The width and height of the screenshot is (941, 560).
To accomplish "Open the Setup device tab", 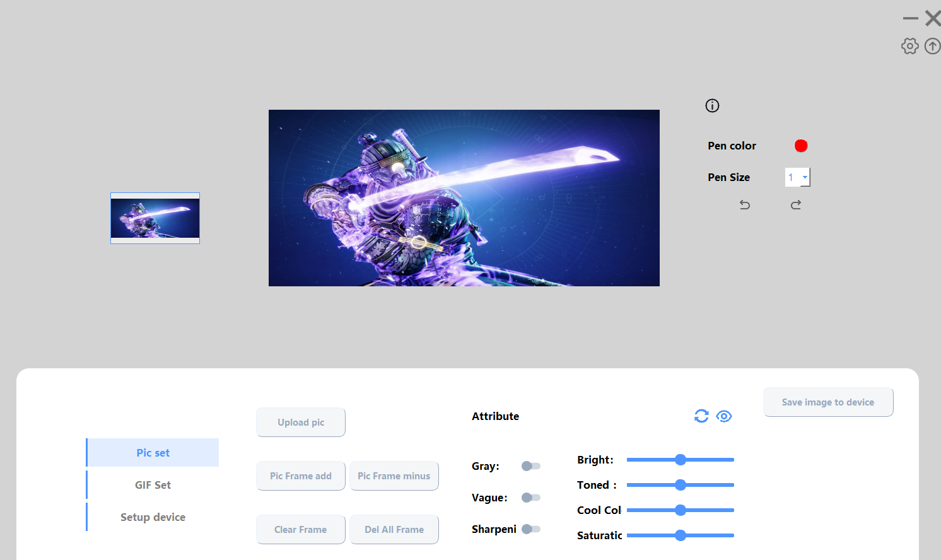I will 153,517.
